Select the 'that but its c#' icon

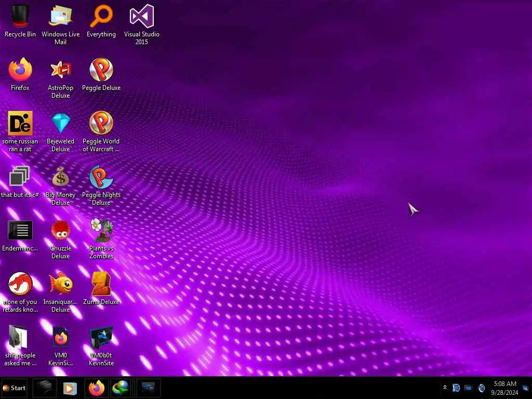pos(20,181)
